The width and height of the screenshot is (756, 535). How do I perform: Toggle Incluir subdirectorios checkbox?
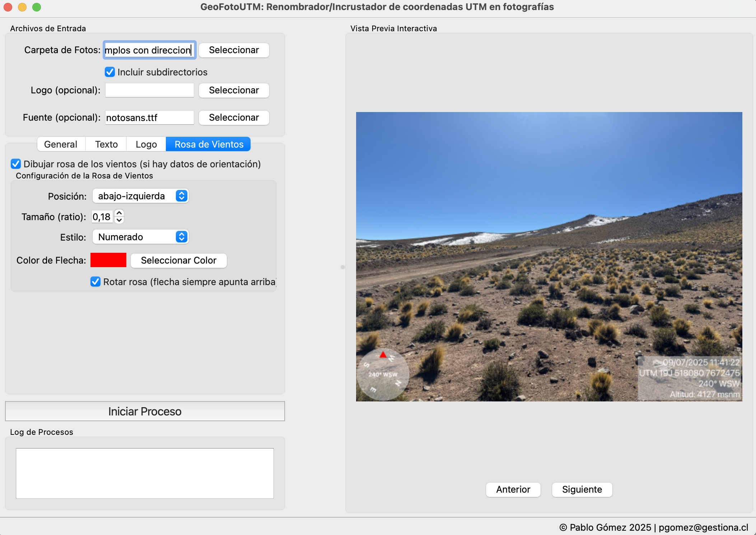click(110, 72)
